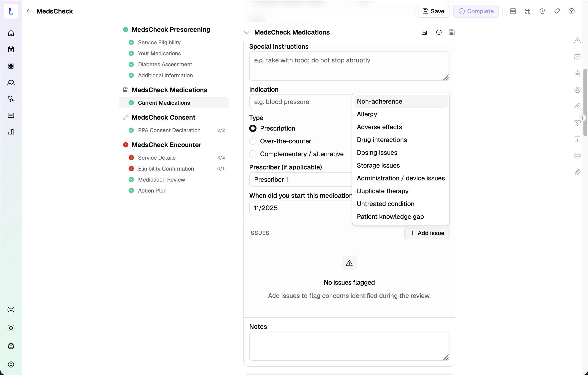Open the Home icon in left sidebar

(11, 33)
